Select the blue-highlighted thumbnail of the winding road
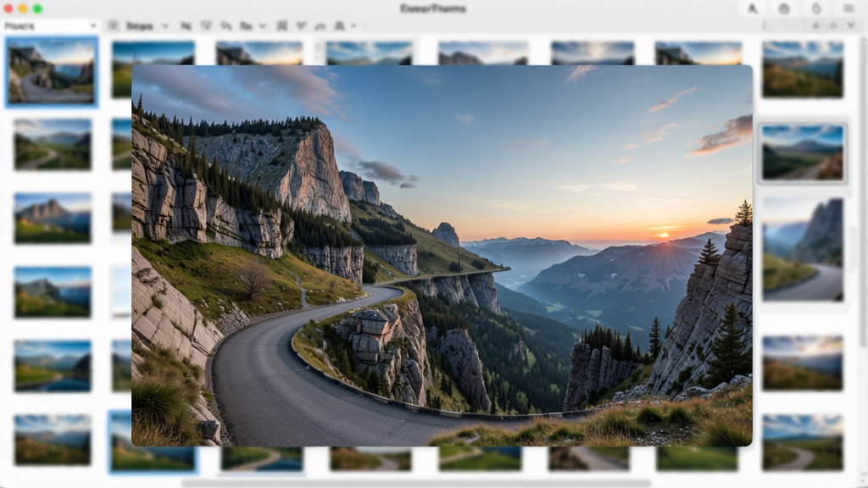 [52, 71]
